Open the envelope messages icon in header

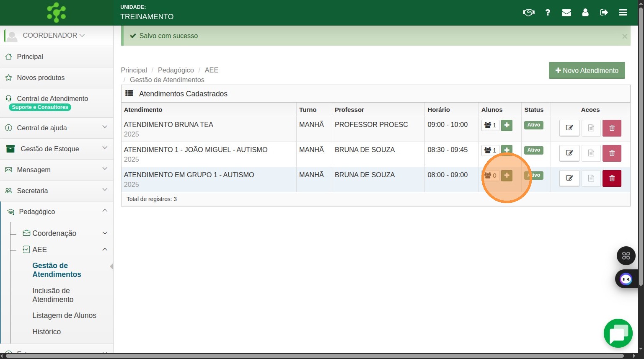[566, 13]
